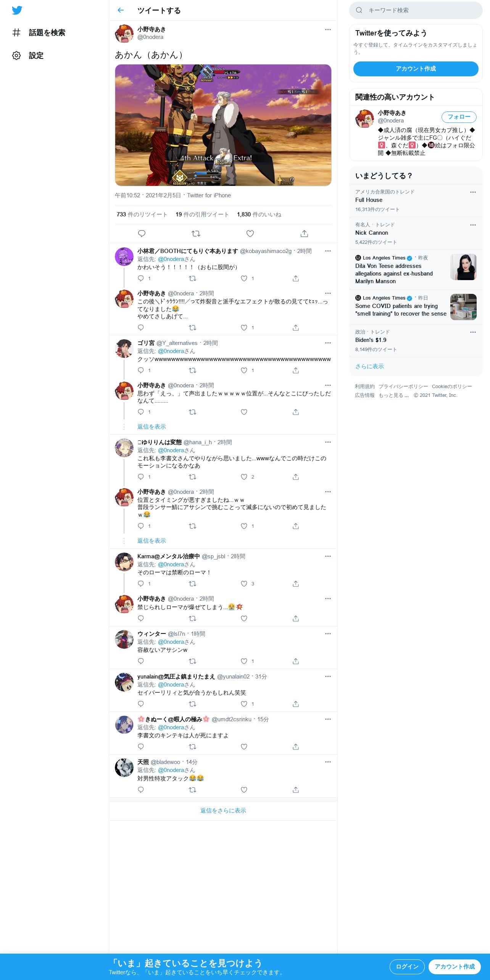Open more options on main tweet
The width and height of the screenshot is (490, 980).
[x=328, y=29]
